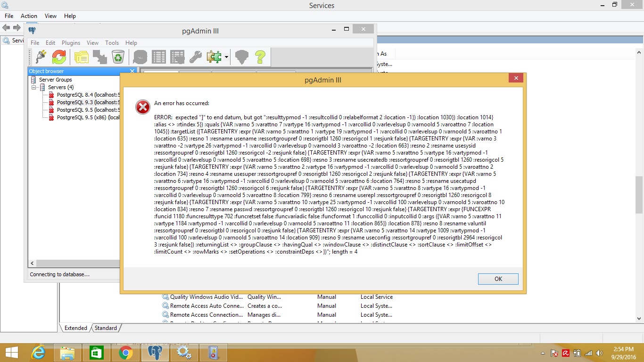Open the Action menu in Services
The width and height of the screenshot is (644, 362).
29,16
